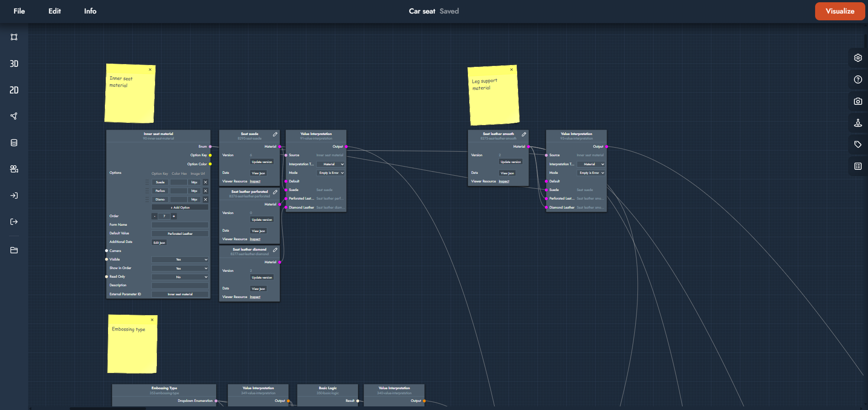The width and height of the screenshot is (868, 410).
Task: Edit the Seat leather smooth node pencil
Action: (524, 135)
